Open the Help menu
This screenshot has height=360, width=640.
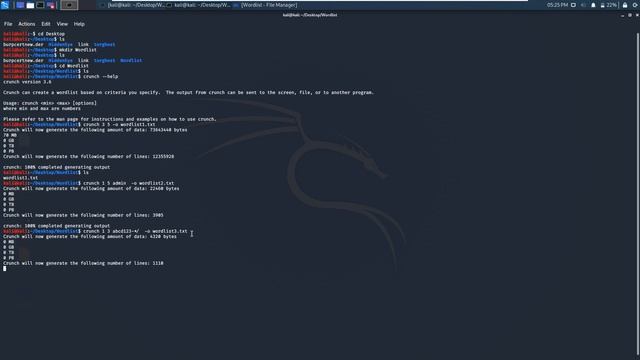click(x=79, y=24)
